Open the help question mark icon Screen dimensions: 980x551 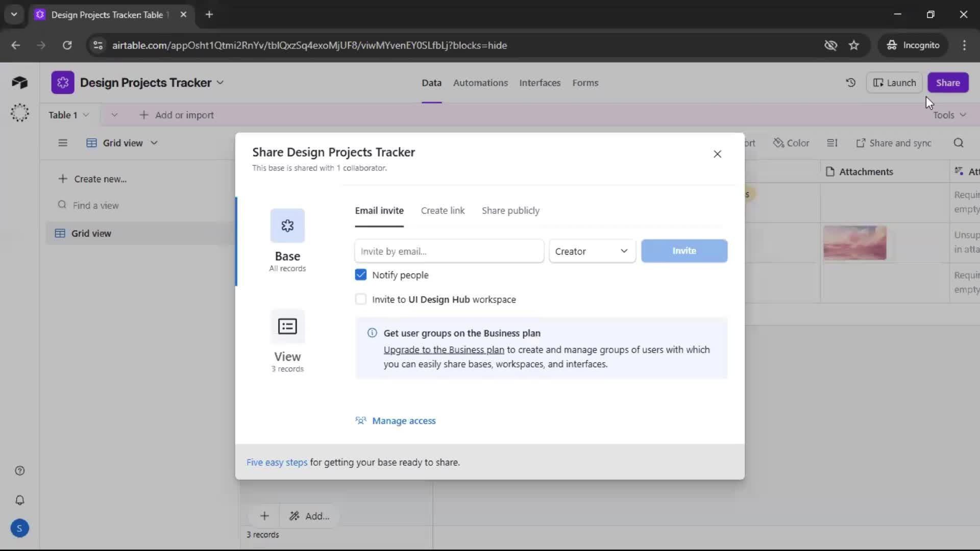[x=19, y=471]
